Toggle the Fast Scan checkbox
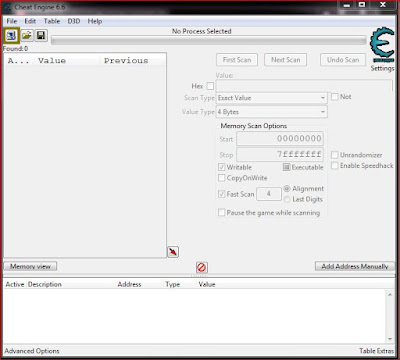This screenshot has height=360, width=400. click(x=221, y=194)
